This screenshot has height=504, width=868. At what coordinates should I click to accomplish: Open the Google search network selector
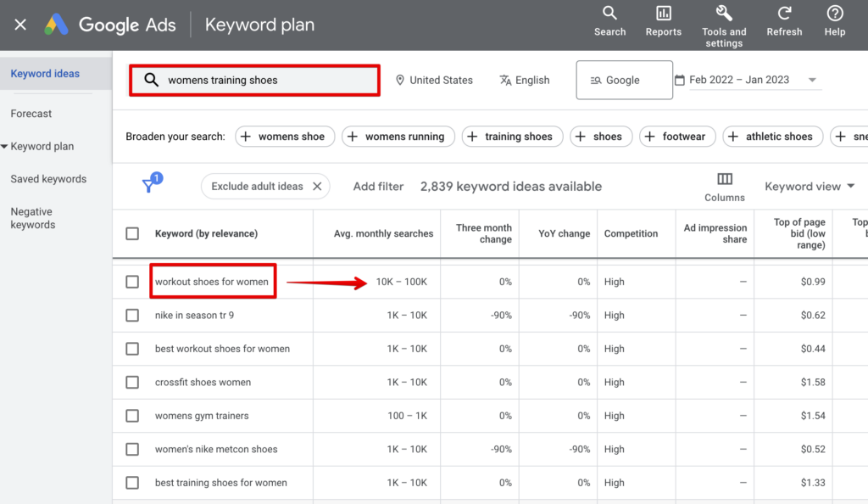click(x=624, y=81)
